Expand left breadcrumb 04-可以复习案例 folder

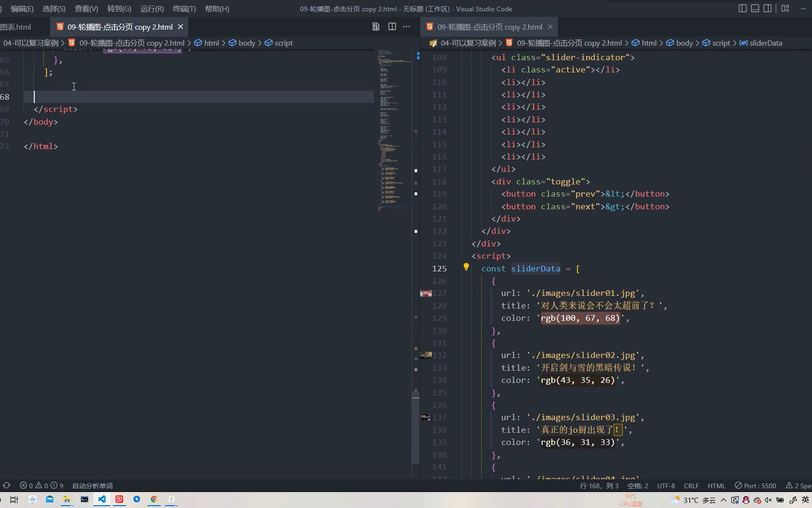pos(31,43)
